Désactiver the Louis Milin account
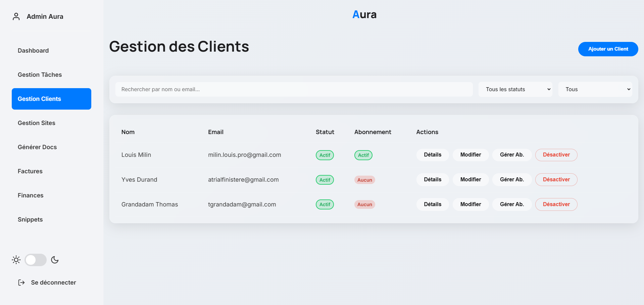Viewport: 644px width, 305px height. pyautogui.click(x=556, y=155)
